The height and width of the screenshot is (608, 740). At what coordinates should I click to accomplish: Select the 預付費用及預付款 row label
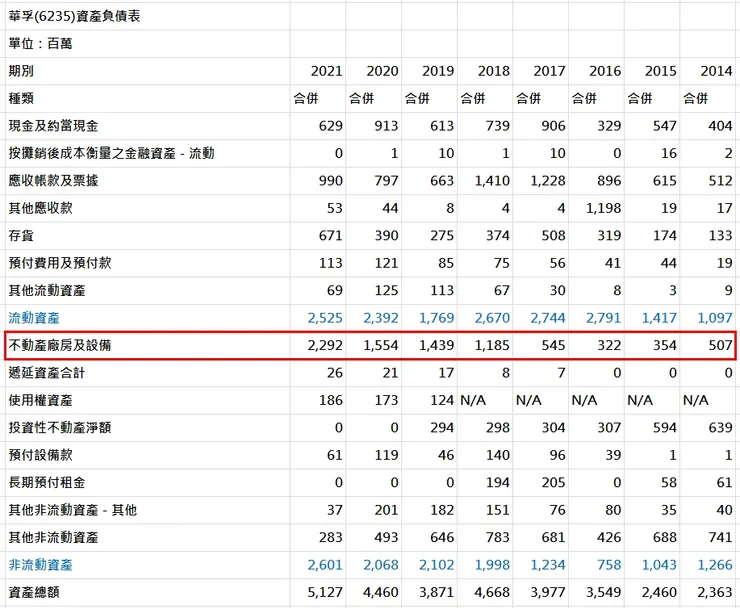[59, 263]
